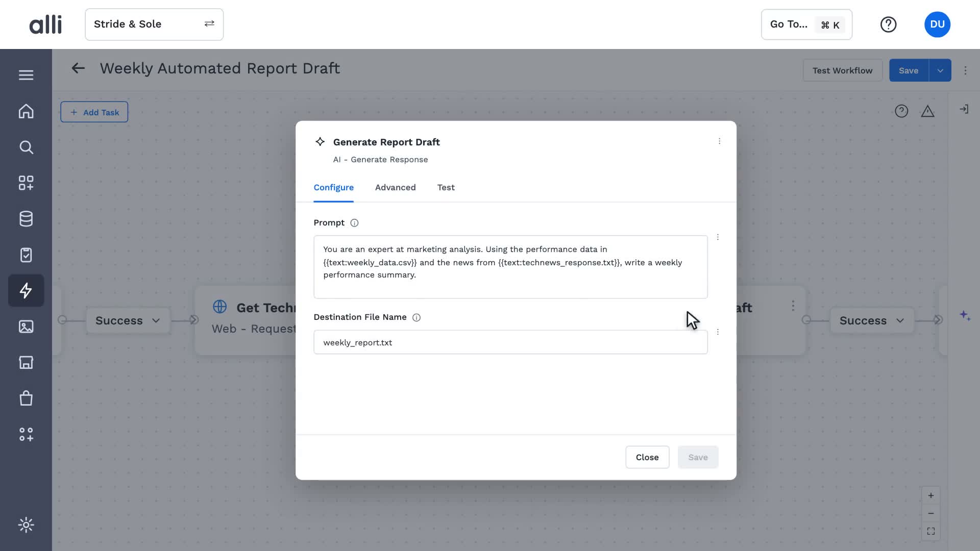Open canvas help circle icon
980x551 pixels.
[901, 111]
